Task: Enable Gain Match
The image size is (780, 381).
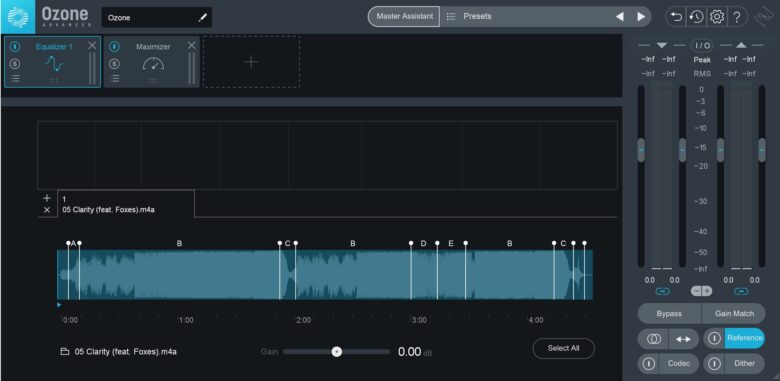Action: coord(734,314)
